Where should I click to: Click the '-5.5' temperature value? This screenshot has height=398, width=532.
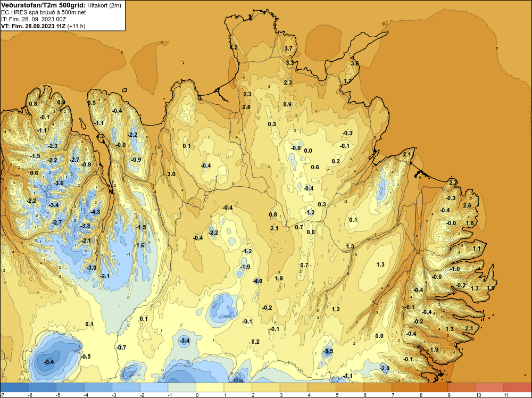click(328, 352)
